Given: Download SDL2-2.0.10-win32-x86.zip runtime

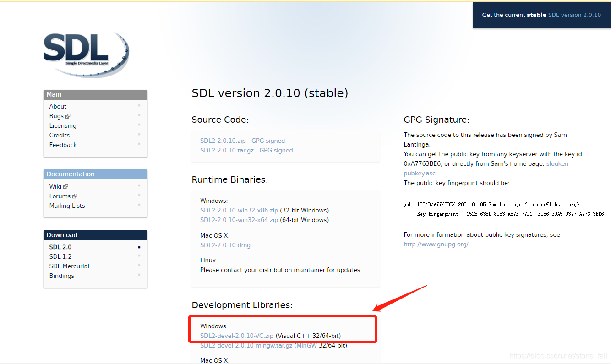Looking at the screenshot, I should point(239,210).
